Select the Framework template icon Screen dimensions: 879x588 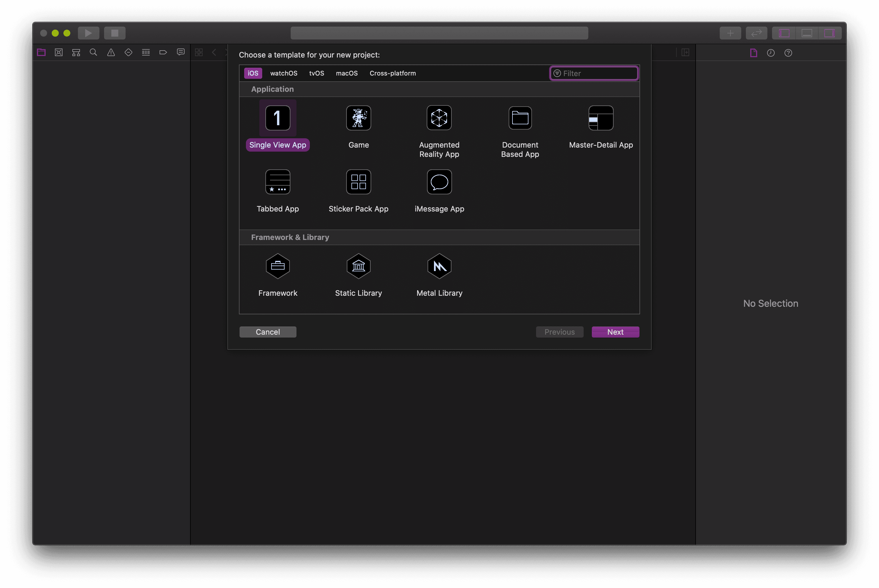tap(278, 266)
